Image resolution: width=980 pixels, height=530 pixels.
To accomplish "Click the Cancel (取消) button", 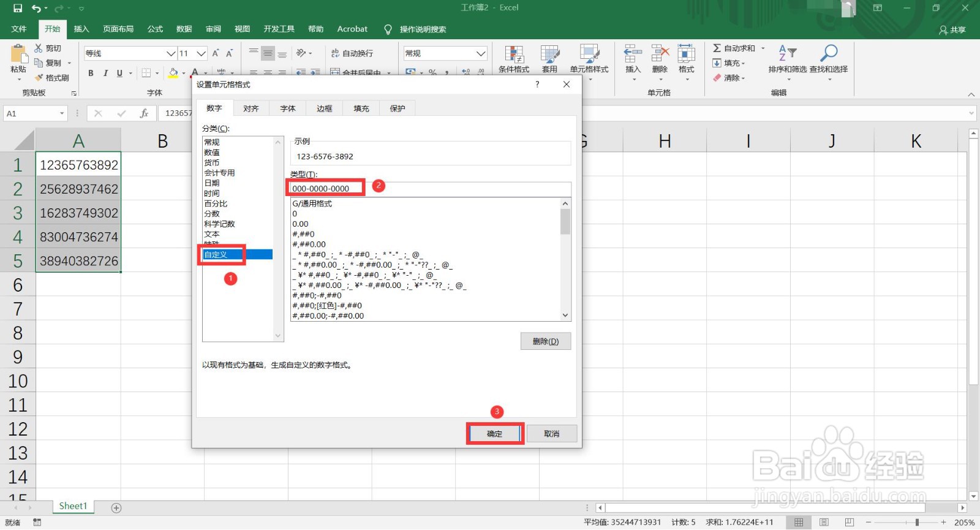I will coord(552,434).
